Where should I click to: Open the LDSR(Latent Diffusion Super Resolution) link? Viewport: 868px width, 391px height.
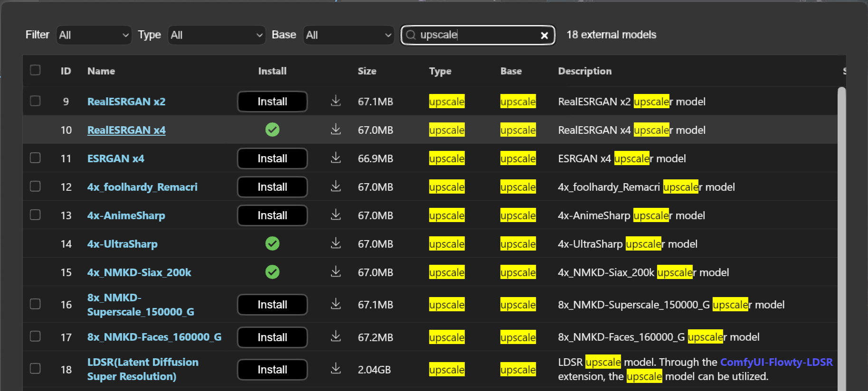(143, 369)
